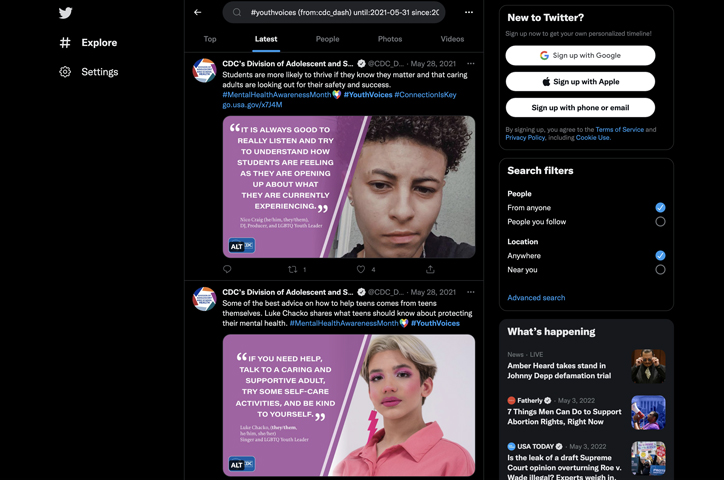
Task: Switch to the Top tab
Action: click(210, 39)
